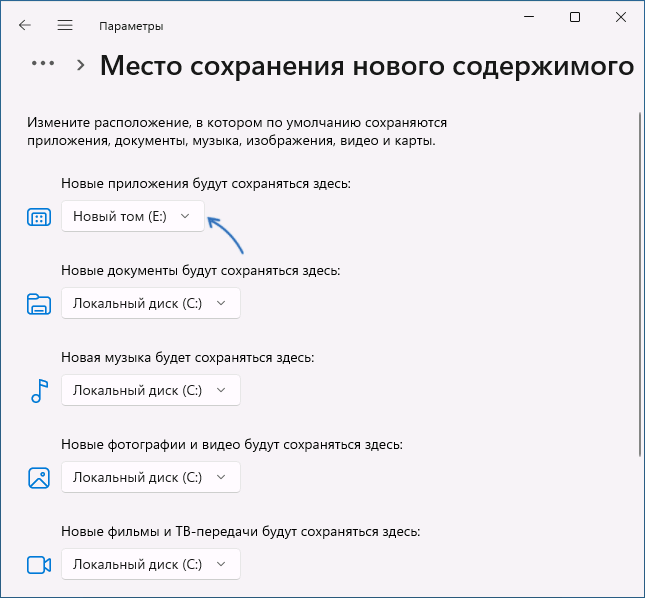Click label Новые фотографии и видео будут сохраняться
Image resolution: width=645 pixels, height=598 pixels.
[x=232, y=445]
